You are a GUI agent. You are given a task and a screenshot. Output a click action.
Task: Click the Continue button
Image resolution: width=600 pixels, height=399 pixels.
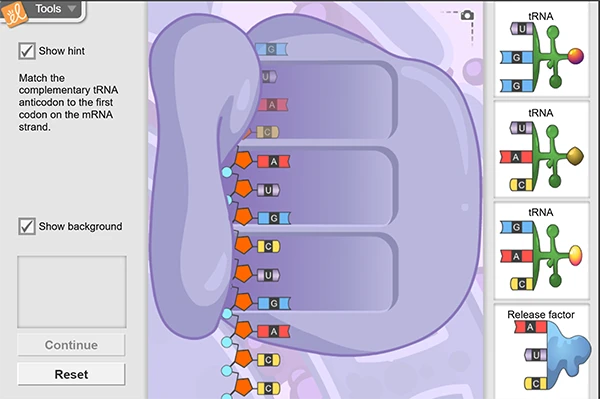71,345
